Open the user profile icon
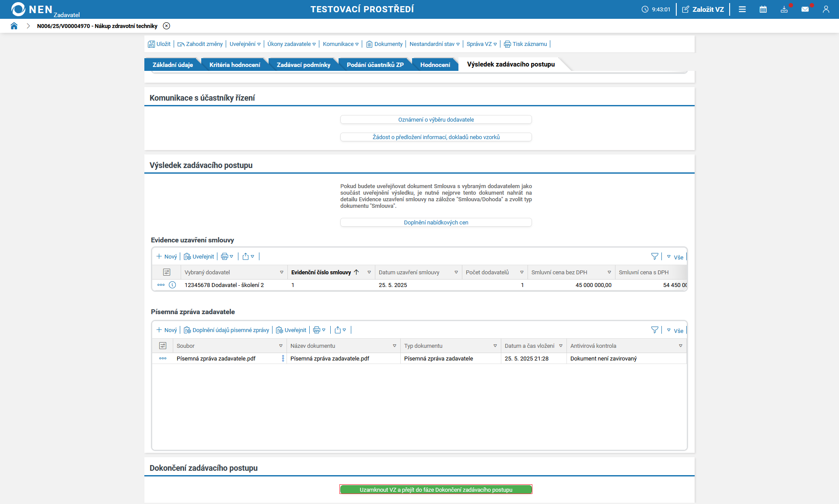The width and height of the screenshot is (839, 504). (x=826, y=9)
